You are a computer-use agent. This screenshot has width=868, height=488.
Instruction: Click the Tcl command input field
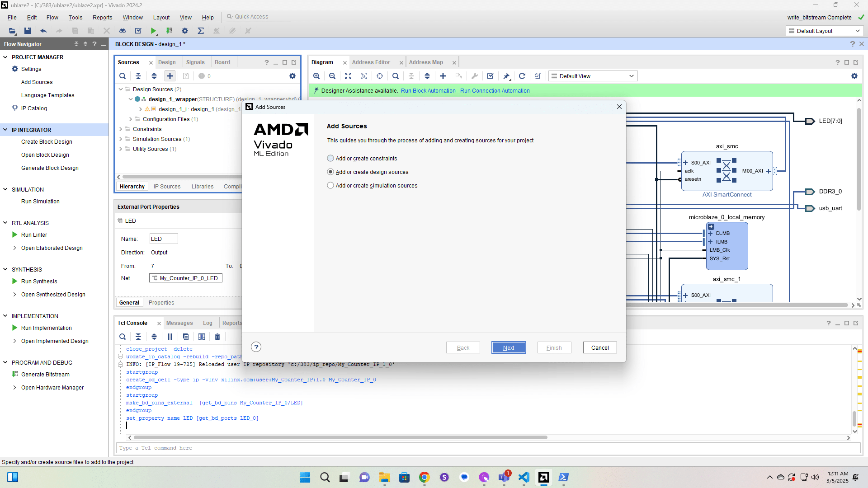[x=488, y=448]
